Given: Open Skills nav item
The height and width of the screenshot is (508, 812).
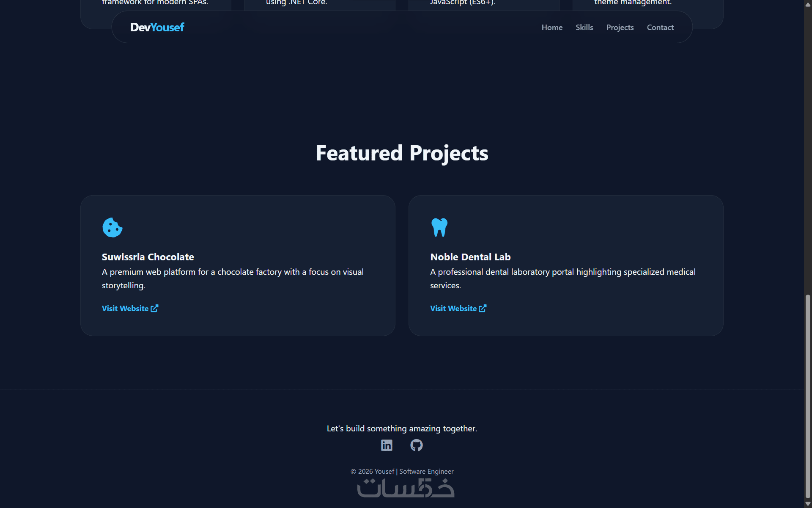Looking at the screenshot, I should (x=584, y=28).
